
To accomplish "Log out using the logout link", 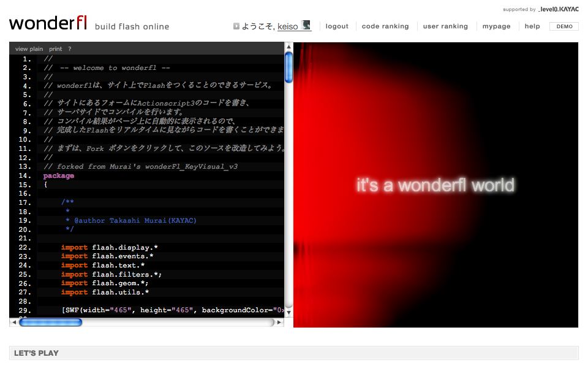I will [x=337, y=26].
